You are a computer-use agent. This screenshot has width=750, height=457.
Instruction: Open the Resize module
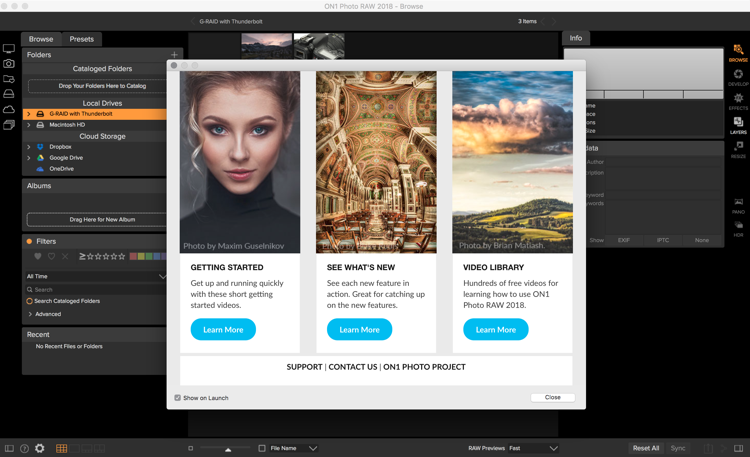tap(738, 149)
